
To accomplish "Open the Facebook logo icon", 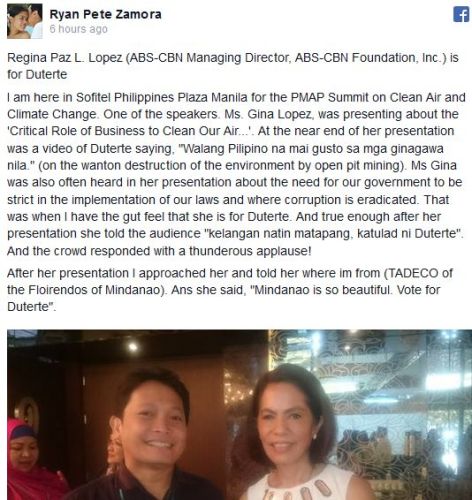I will pos(461,14).
